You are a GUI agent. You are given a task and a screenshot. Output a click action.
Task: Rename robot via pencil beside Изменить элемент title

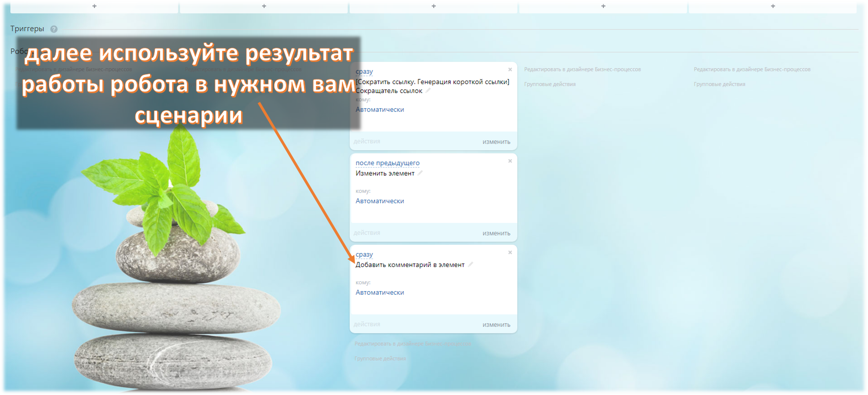pyautogui.click(x=420, y=173)
